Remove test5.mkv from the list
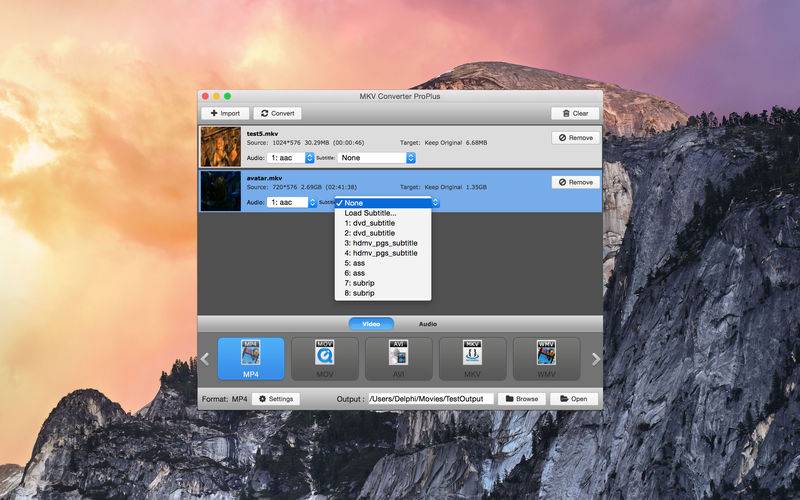The image size is (800, 500). click(x=576, y=138)
